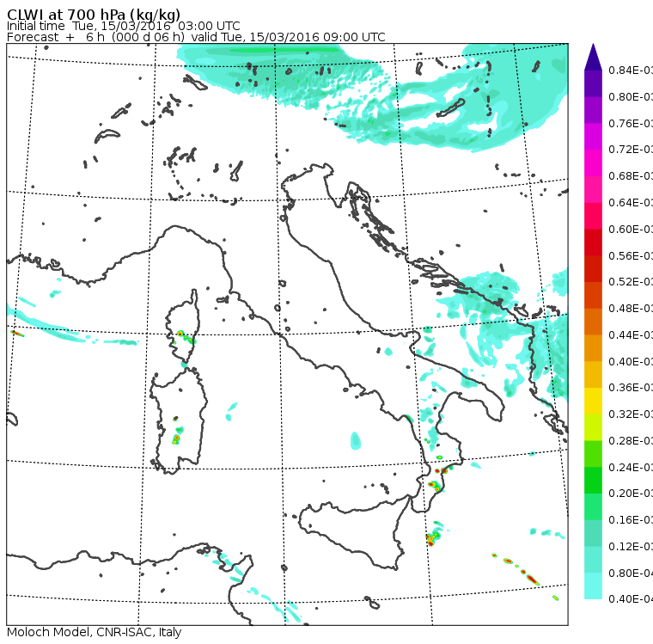The height and width of the screenshot is (644, 653).
Task: Click the pink band between 0.64E-03 and 0.68E-03
Action: (x=593, y=189)
